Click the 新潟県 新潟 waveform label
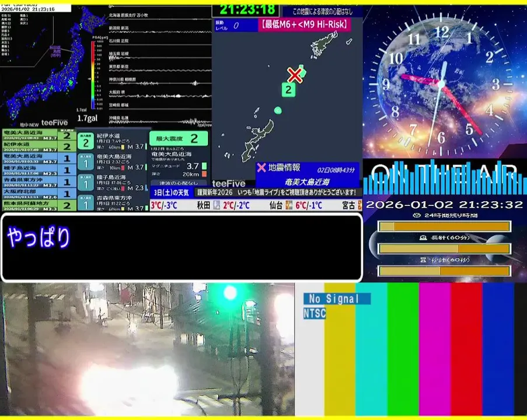The width and height of the screenshot is (527, 420). pyautogui.click(x=118, y=28)
